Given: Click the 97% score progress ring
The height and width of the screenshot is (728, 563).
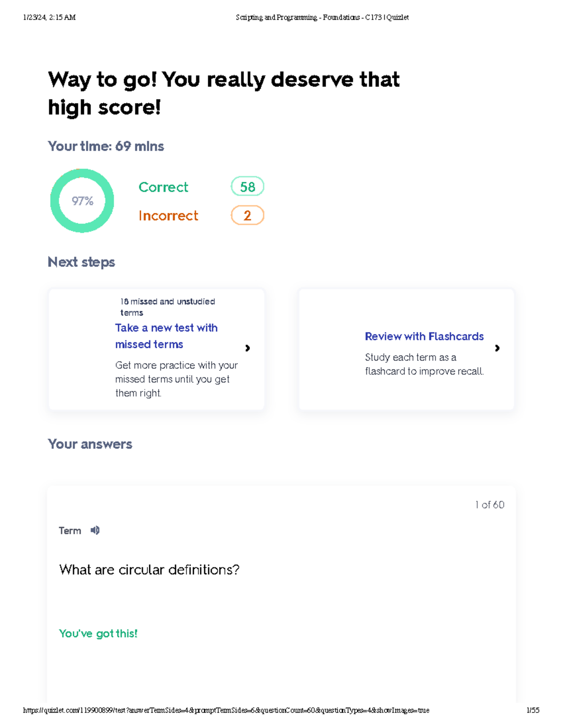Looking at the screenshot, I should point(82,201).
